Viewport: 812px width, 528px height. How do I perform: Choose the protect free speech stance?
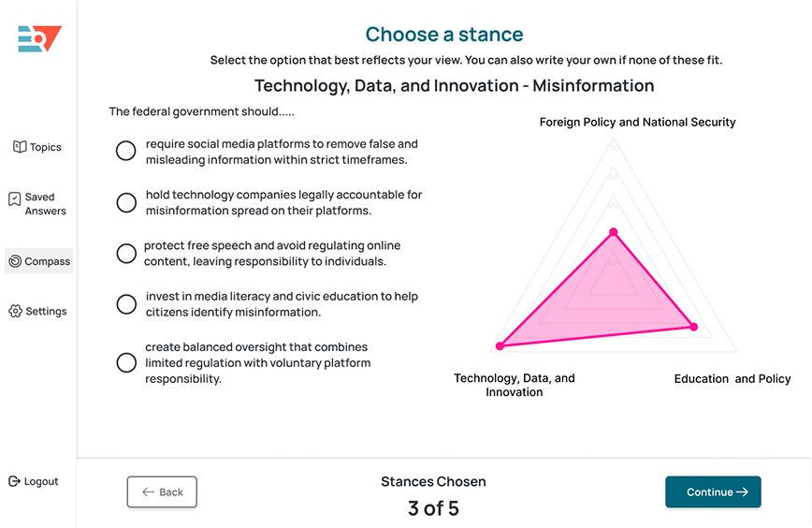coord(126,254)
